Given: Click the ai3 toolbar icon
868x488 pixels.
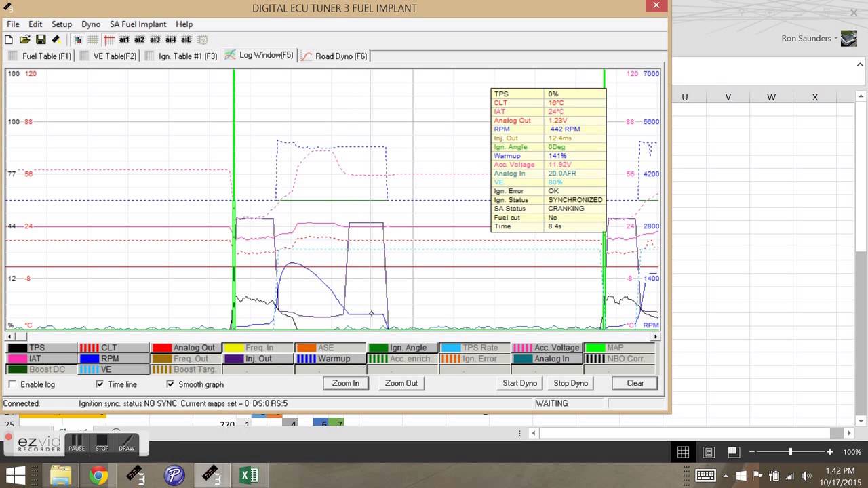Looking at the screenshot, I should pyautogui.click(x=155, y=40).
